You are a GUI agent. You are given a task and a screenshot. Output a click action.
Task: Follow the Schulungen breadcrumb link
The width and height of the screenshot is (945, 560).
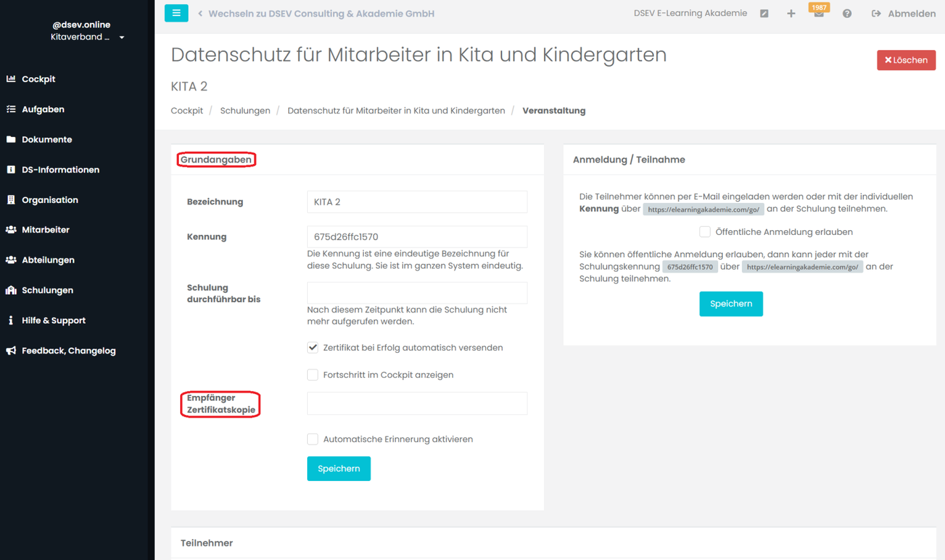(x=245, y=111)
